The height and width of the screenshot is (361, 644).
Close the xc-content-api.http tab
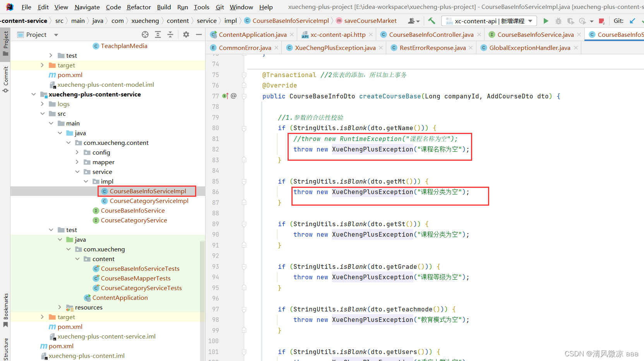coord(371,34)
